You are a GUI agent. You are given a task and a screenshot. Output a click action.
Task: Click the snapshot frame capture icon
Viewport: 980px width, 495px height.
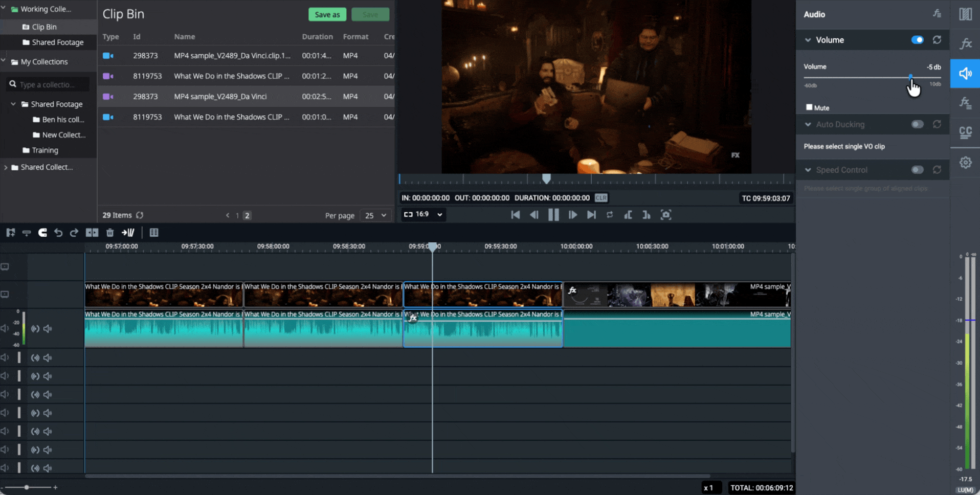(x=666, y=215)
